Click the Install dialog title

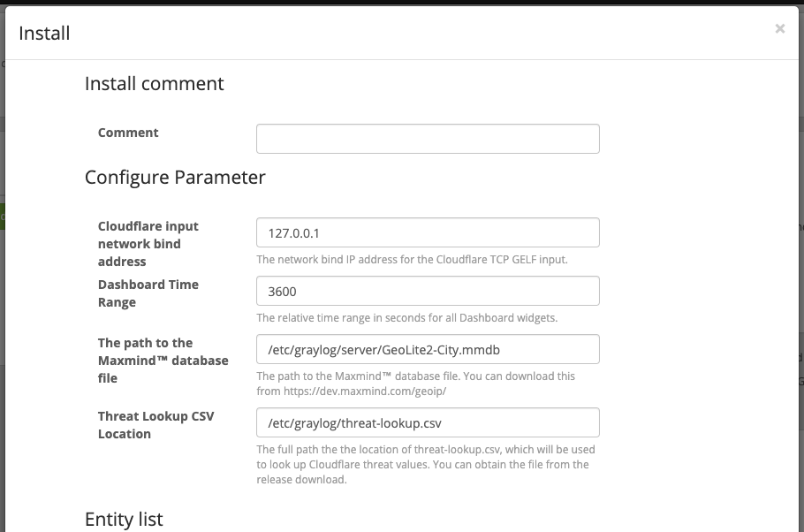coord(46,33)
